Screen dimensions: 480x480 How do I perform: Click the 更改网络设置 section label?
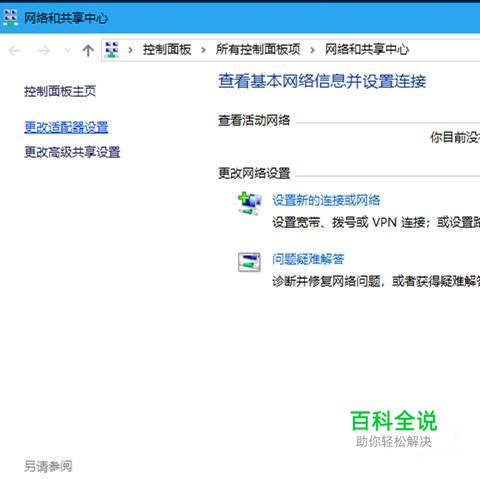click(254, 173)
